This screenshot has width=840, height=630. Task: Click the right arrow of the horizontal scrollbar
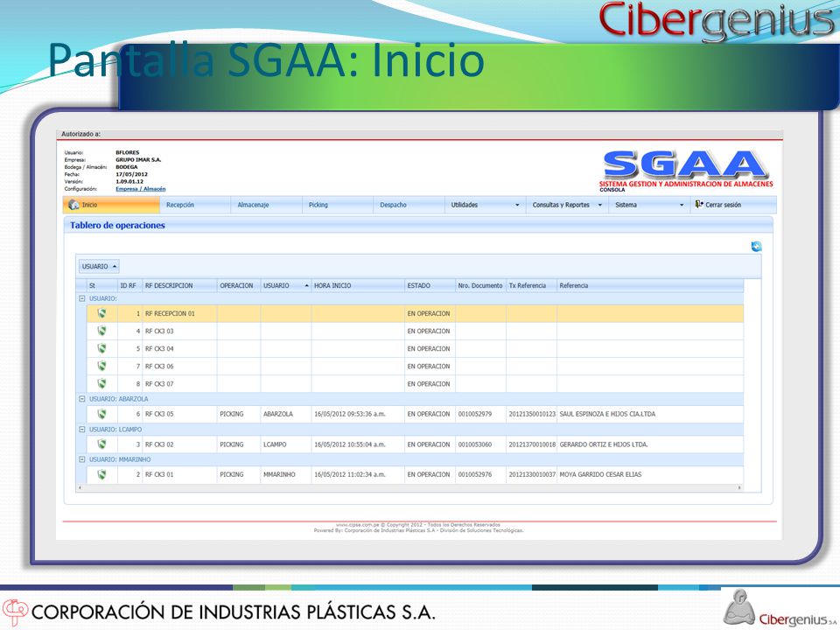pyautogui.click(x=739, y=488)
